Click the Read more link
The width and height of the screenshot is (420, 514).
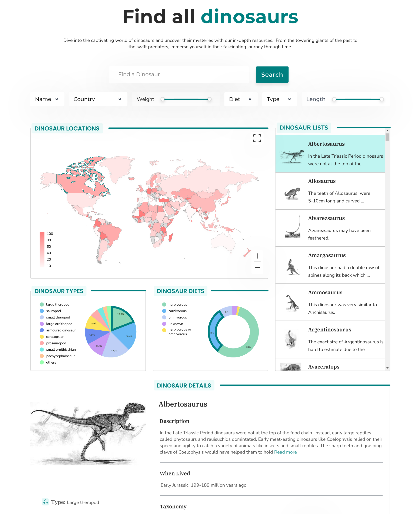click(285, 452)
